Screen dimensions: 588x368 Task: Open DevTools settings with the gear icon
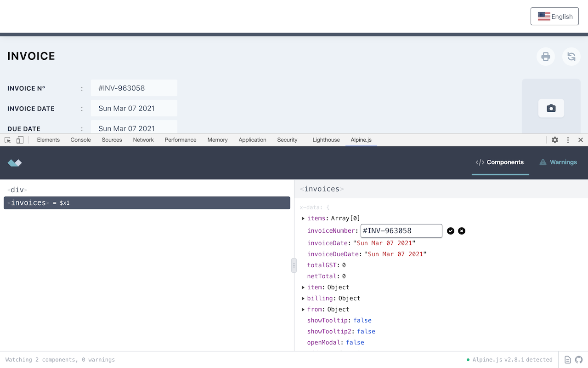click(x=555, y=139)
